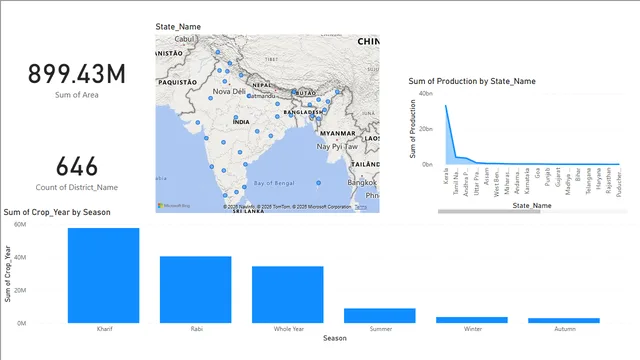Image resolution: width=640 pixels, height=360 pixels.
Task: Click the Bihar axis label
Action: click(578, 175)
